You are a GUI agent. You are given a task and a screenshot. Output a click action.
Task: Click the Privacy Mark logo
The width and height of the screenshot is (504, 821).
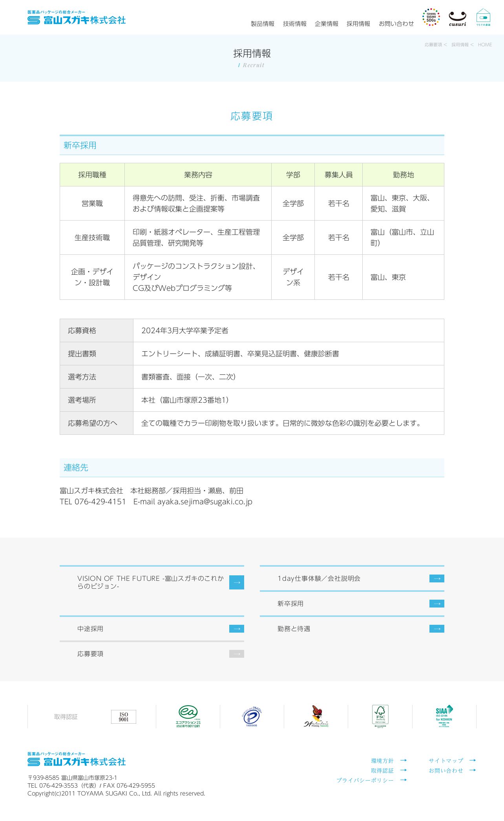[x=252, y=717]
